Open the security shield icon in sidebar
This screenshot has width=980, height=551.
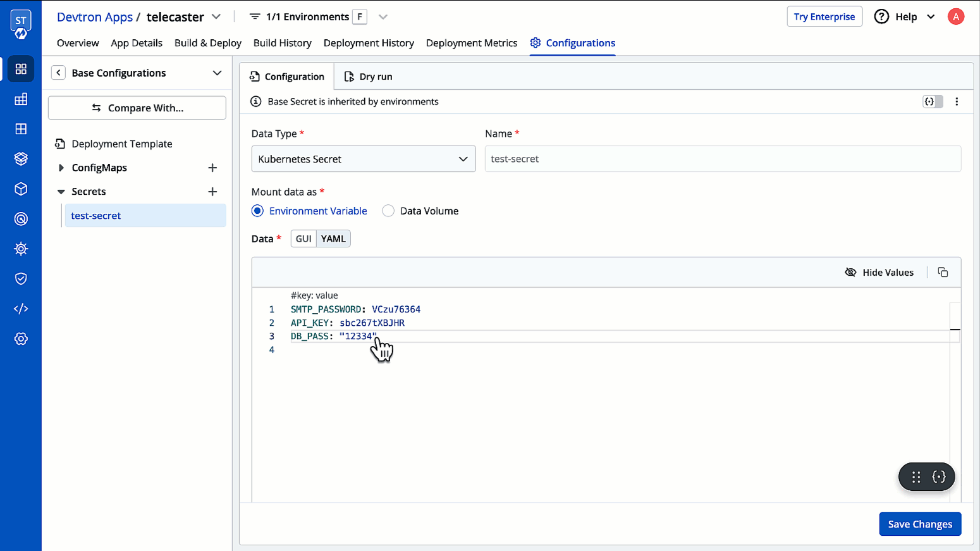(x=21, y=279)
